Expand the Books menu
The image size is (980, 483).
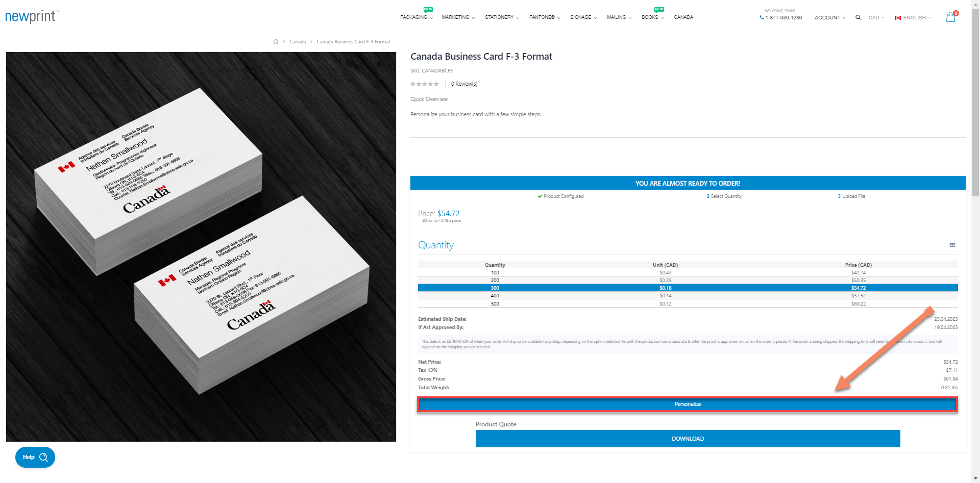click(652, 17)
